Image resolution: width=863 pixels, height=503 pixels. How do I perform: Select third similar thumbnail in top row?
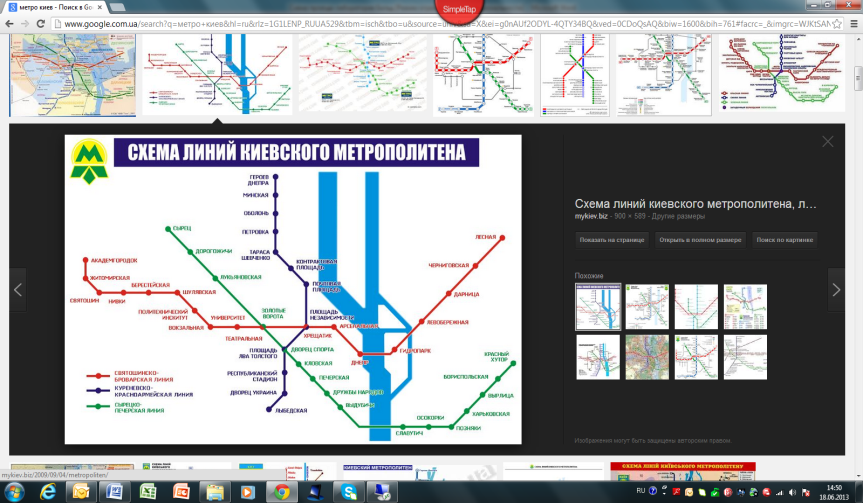tap(696, 307)
